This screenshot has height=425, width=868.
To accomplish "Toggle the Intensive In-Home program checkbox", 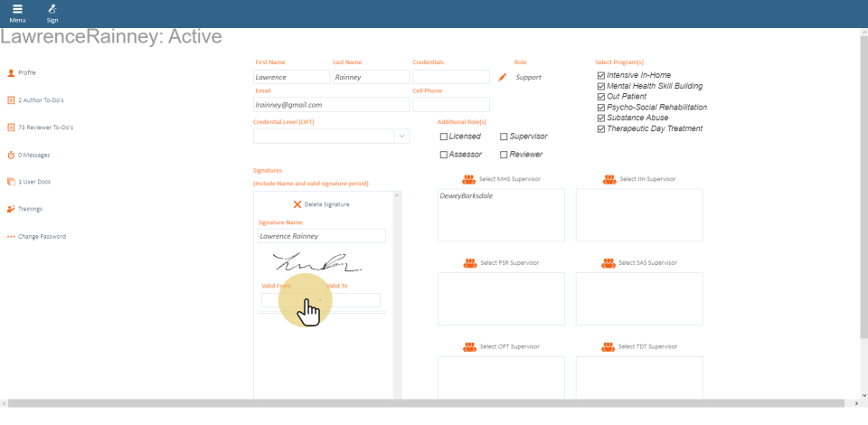I will 601,76.
